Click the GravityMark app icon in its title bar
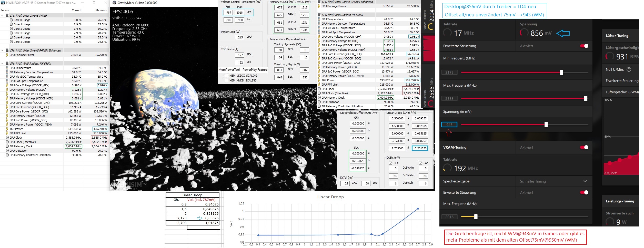 114,3
